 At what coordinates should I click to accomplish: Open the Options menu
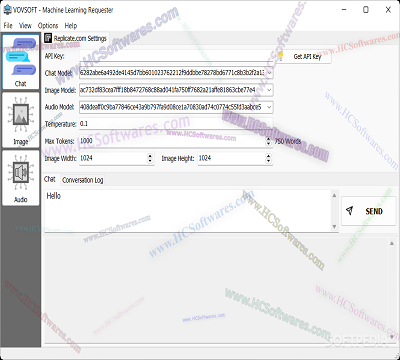[48, 26]
